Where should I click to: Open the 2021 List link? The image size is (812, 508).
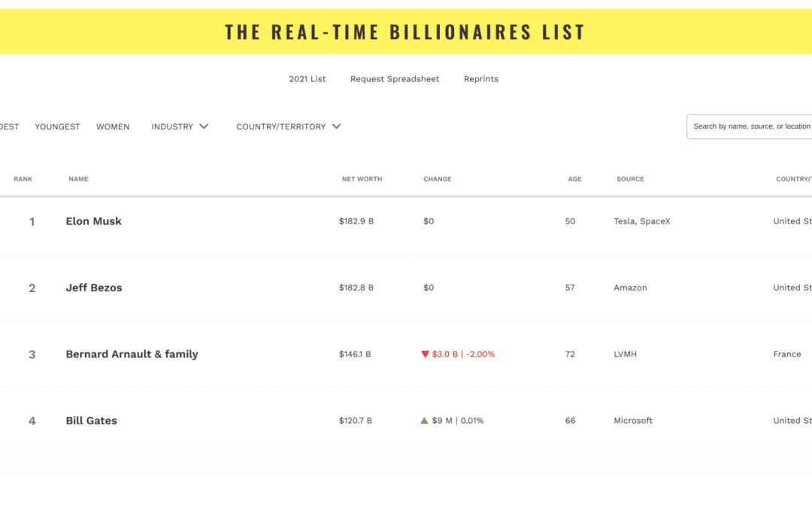(x=308, y=79)
